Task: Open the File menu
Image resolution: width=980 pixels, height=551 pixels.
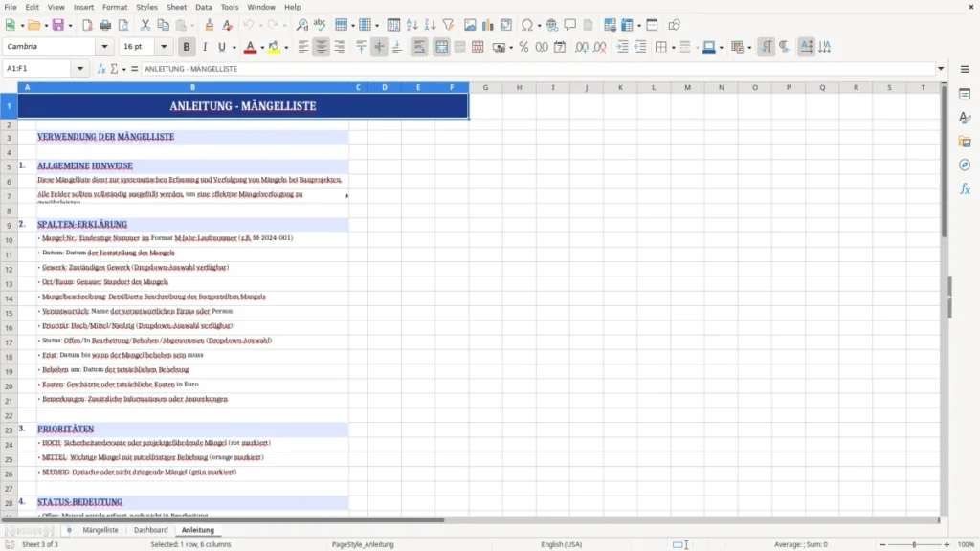Action: coord(11,7)
